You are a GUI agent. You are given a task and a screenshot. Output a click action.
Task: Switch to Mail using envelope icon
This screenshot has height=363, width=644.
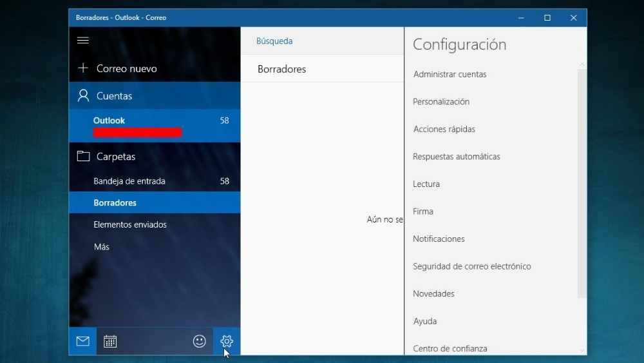(82, 341)
